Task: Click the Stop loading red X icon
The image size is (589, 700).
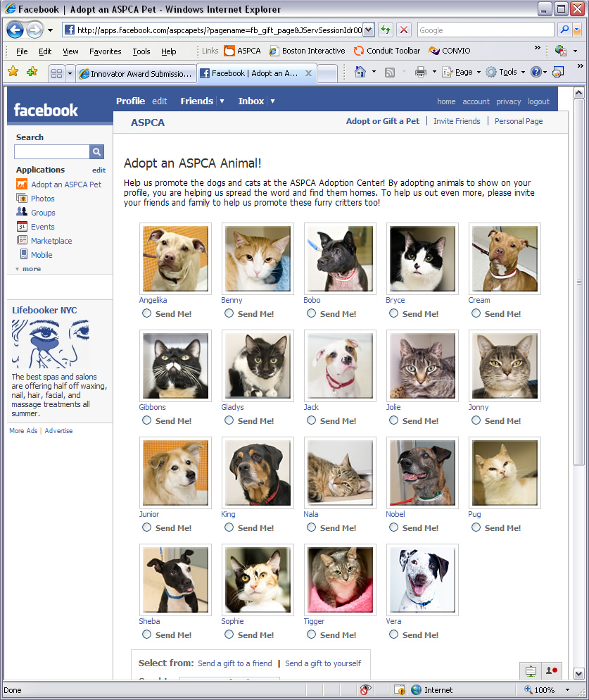Action: click(x=404, y=30)
